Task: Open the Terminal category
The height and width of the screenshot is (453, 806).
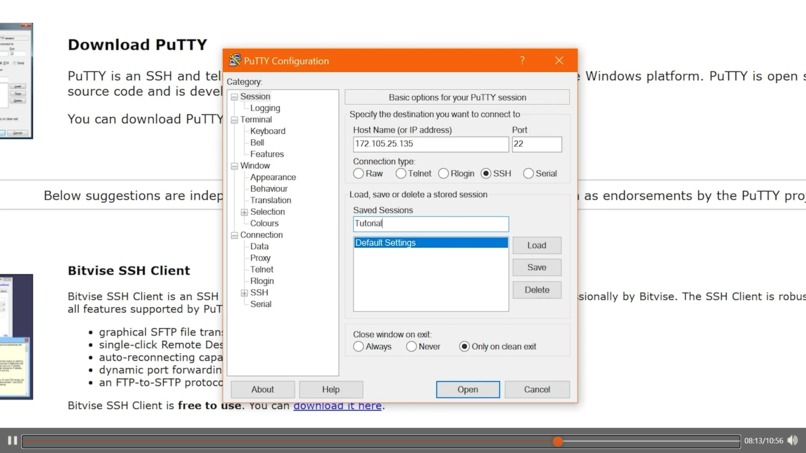Action: (x=256, y=119)
